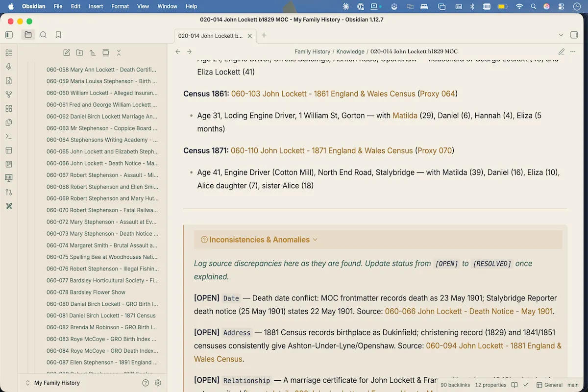Open the file explorer tab
The height and width of the screenshot is (392, 588).
[x=28, y=35]
